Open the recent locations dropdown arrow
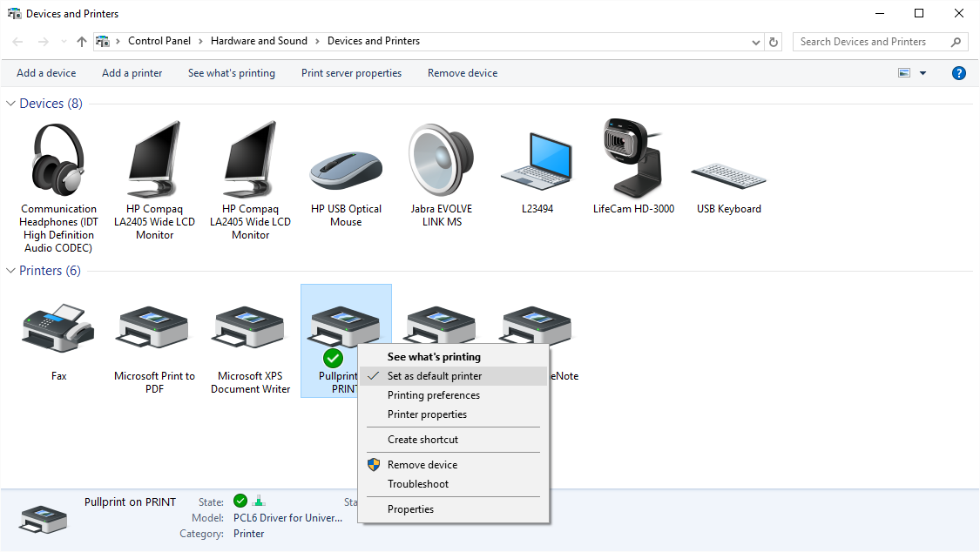 tap(64, 42)
